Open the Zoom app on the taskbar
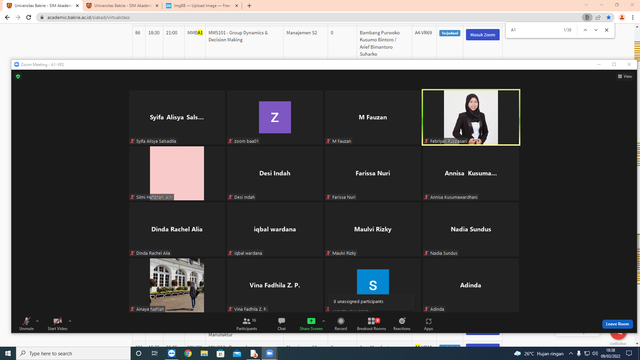640x360 pixels. pyautogui.click(x=269, y=353)
